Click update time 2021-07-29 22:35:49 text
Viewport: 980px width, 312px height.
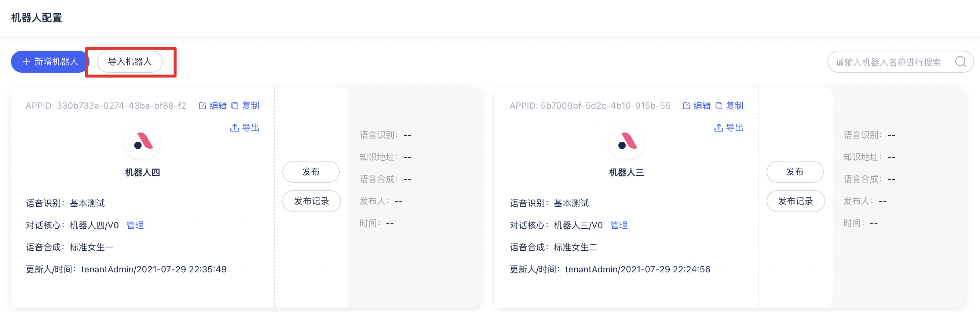(182, 269)
